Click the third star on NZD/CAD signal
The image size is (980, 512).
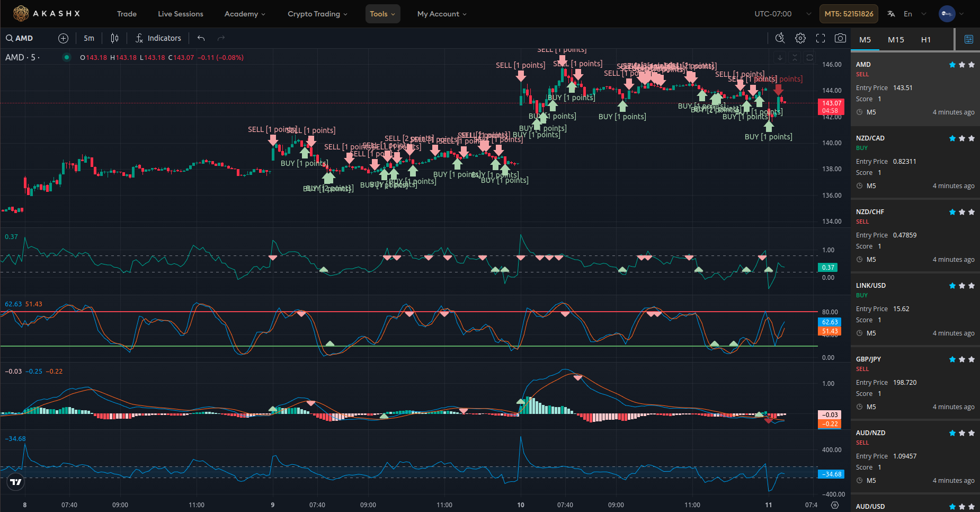coord(972,138)
